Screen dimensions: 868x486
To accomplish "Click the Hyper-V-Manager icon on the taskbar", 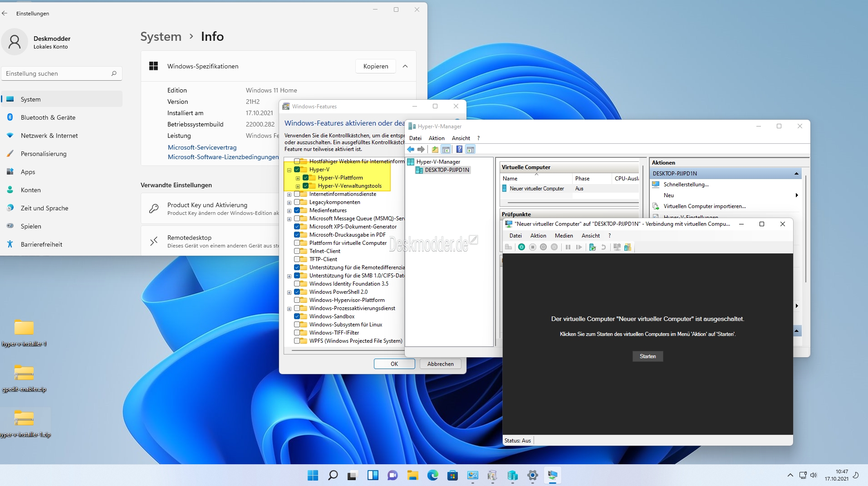I will pos(512,475).
